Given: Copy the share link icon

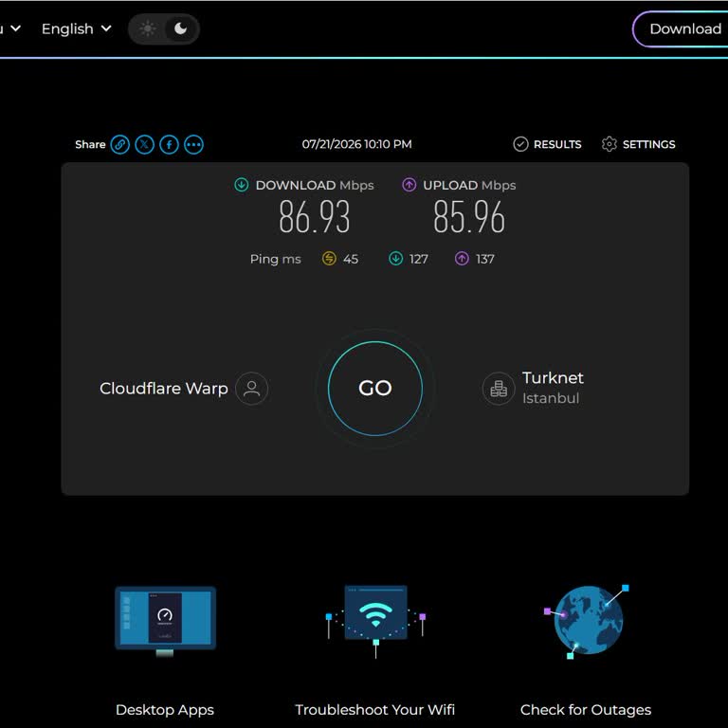Looking at the screenshot, I should pyautogui.click(x=119, y=144).
